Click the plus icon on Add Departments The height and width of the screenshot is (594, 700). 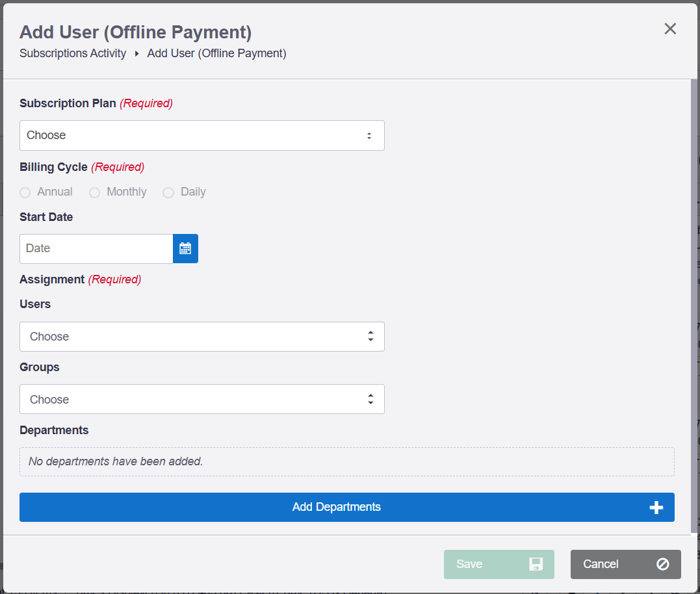coord(656,507)
